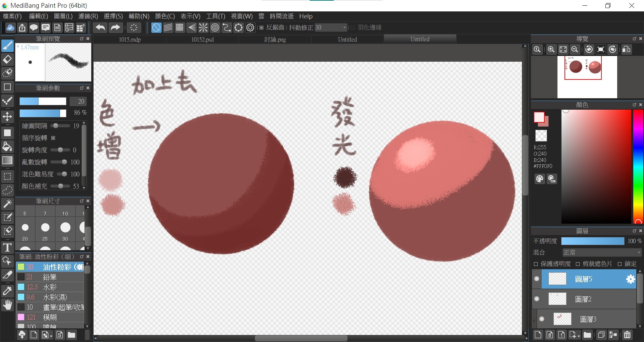The height and width of the screenshot is (342, 644).
Task: Select 水彩(濕) brush in list
Action: coord(50,297)
